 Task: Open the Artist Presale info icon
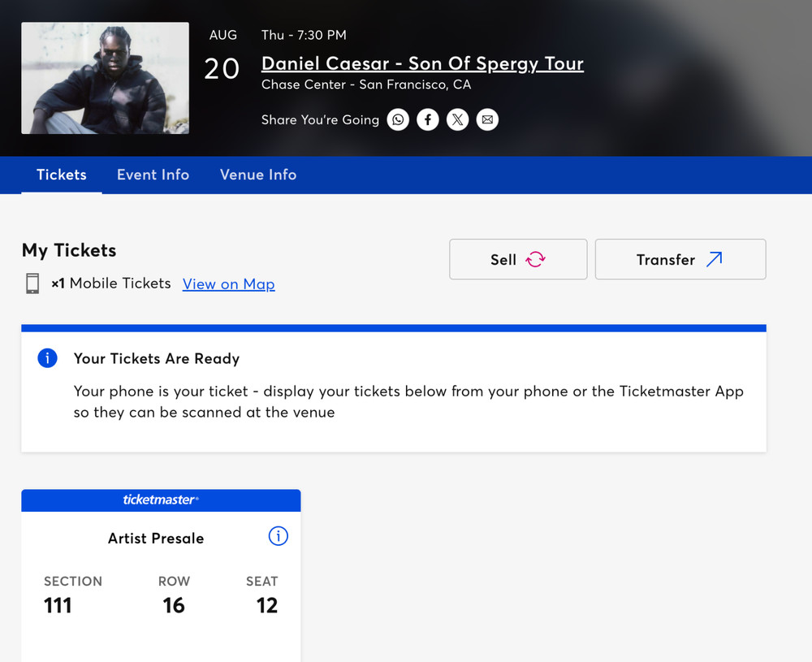(x=279, y=536)
